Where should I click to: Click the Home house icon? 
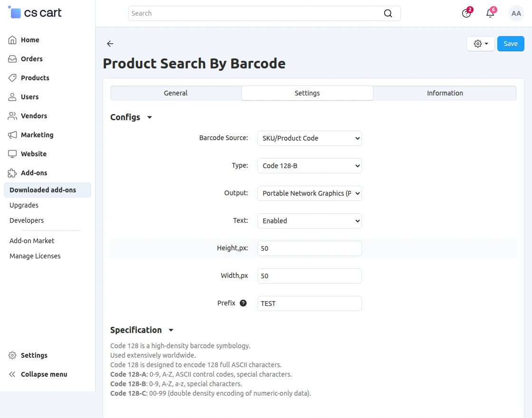pos(12,40)
